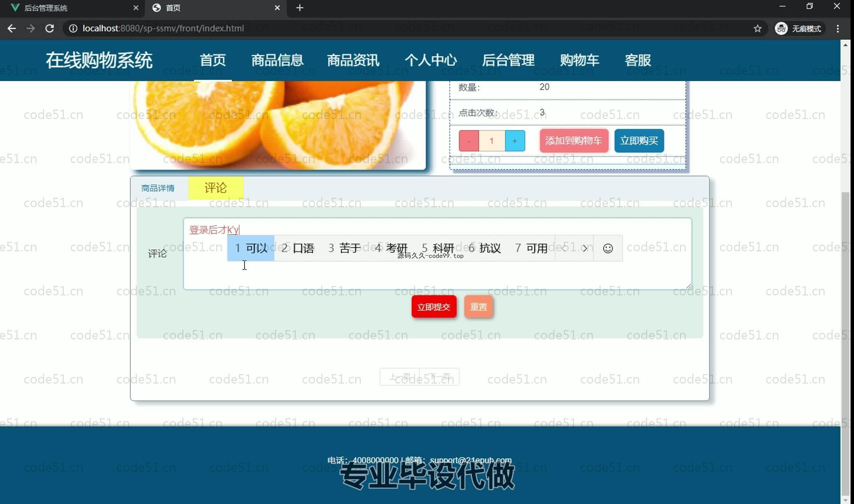Click the browser forward arrow
This screenshot has width=854, height=504.
(x=30, y=28)
